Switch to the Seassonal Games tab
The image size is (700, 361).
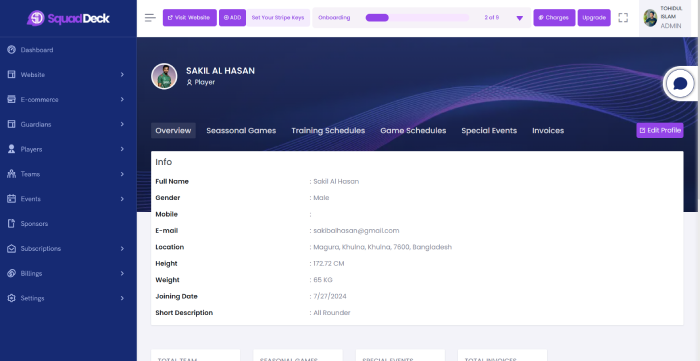point(241,131)
